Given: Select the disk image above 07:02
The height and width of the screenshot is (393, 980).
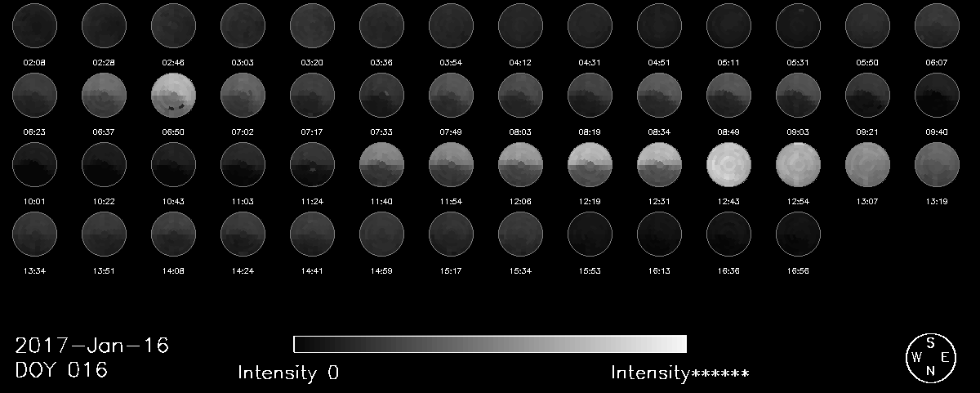Looking at the screenshot, I should (243, 95).
